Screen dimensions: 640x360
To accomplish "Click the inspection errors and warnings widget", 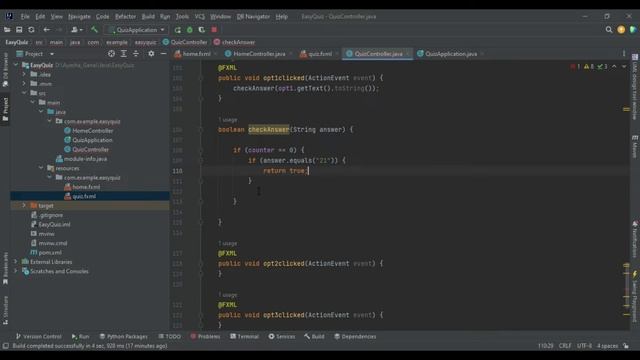I will [x=589, y=67].
